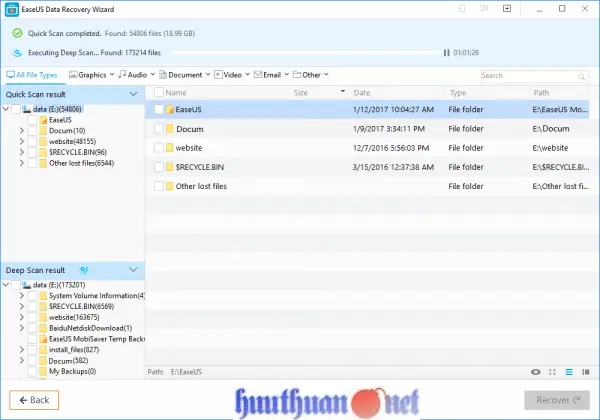Collapse the Quick Scan result panel chevron
This screenshot has height=420, width=600.
(133, 94)
